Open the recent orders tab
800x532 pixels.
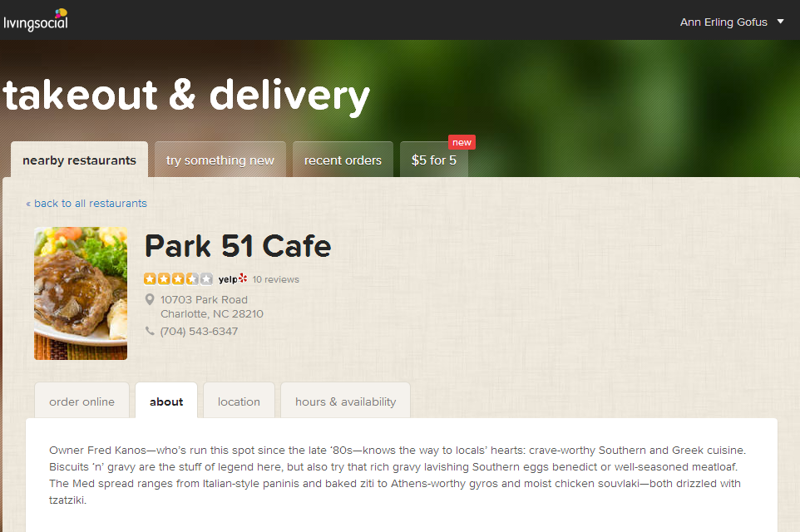(343, 160)
